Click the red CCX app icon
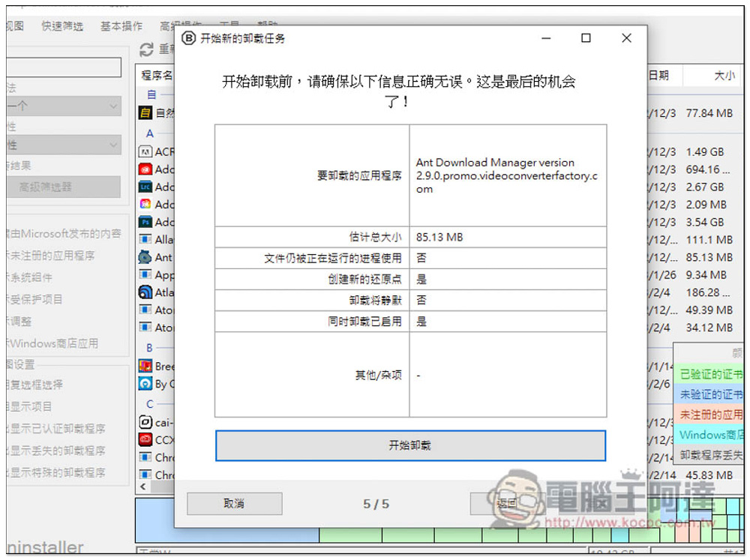 click(145, 440)
